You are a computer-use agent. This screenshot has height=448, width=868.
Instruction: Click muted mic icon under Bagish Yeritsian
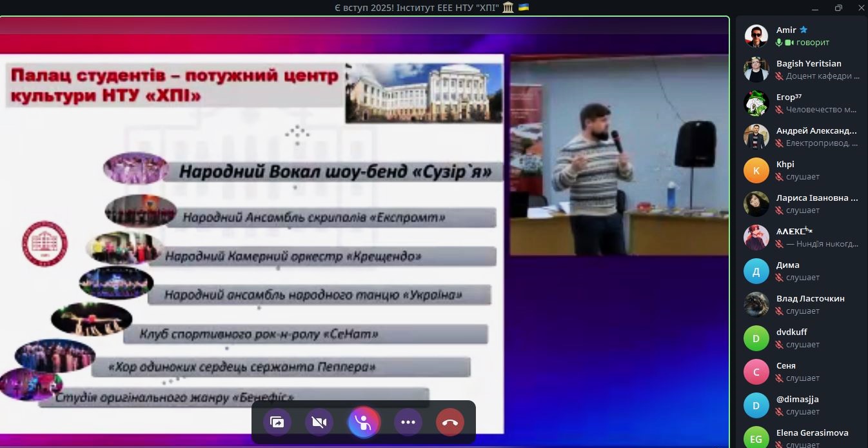779,76
